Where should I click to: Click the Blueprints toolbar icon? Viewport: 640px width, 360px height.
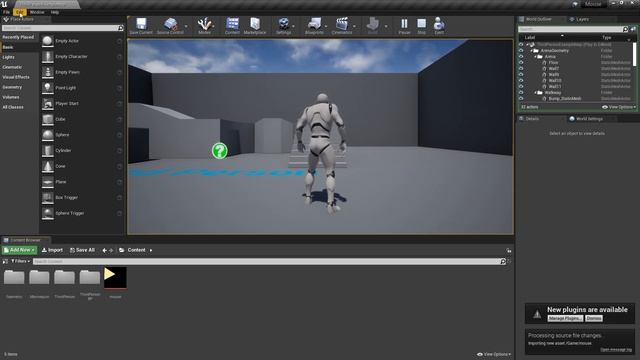point(314,24)
